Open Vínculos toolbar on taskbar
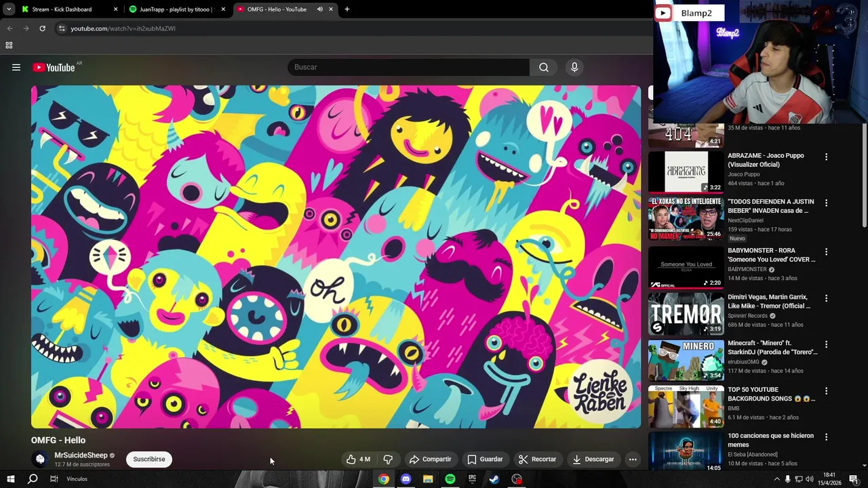Image resolution: width=868 pixels, height=488 pixels. 77,479
